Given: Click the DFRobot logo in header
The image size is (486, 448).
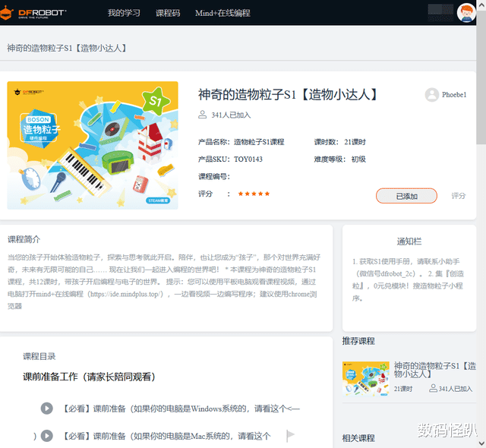Looking at the screenshot, I should coord(33,13).
